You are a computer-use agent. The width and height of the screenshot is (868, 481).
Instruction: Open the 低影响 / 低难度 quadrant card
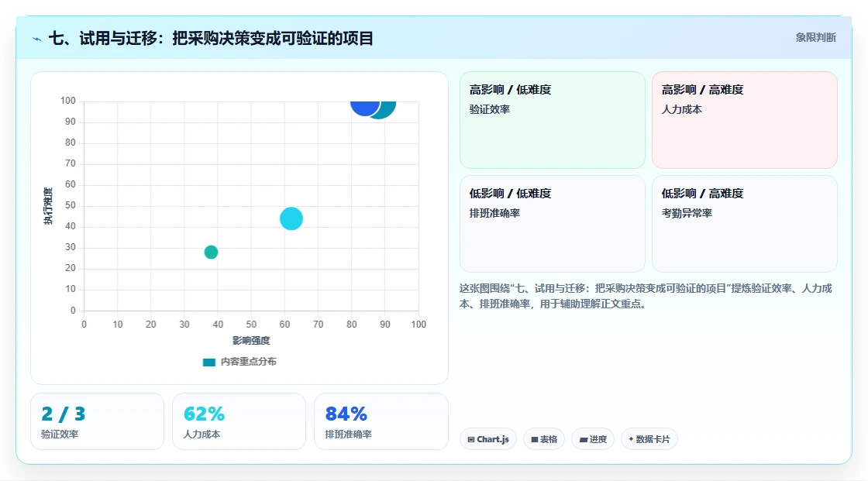[553, 224]
